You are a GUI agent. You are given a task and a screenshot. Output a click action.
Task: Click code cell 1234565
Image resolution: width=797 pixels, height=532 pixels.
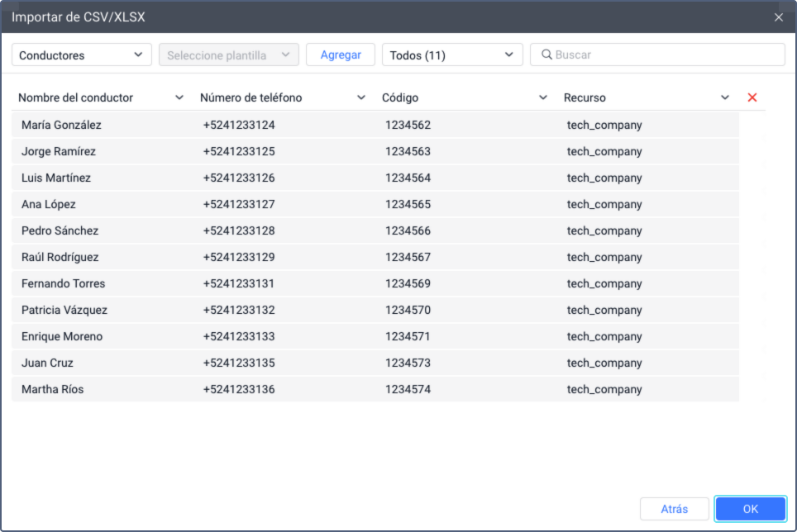[408, 204]
